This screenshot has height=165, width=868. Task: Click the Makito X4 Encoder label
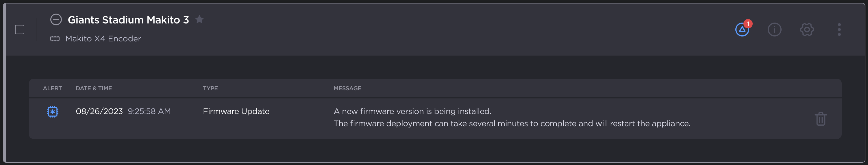103,39
